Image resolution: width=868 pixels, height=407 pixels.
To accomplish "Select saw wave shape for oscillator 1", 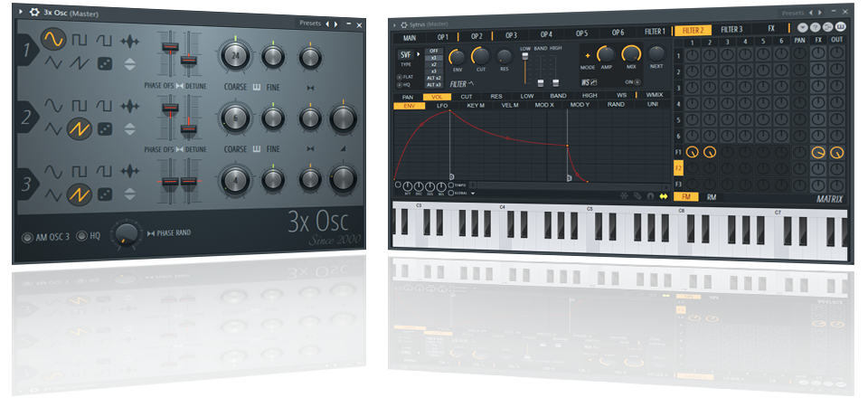I will [x=80, y=63].
